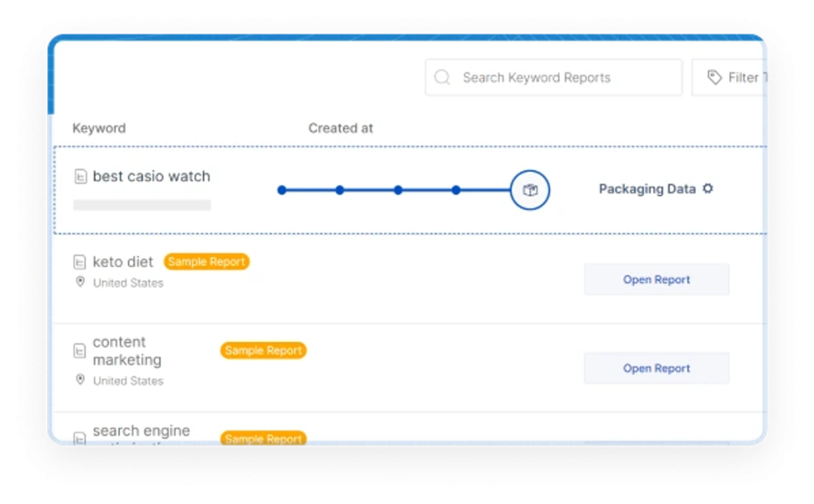Select the content marketing keyword name
Screen dimensions: 814x504
coord(126,351)
